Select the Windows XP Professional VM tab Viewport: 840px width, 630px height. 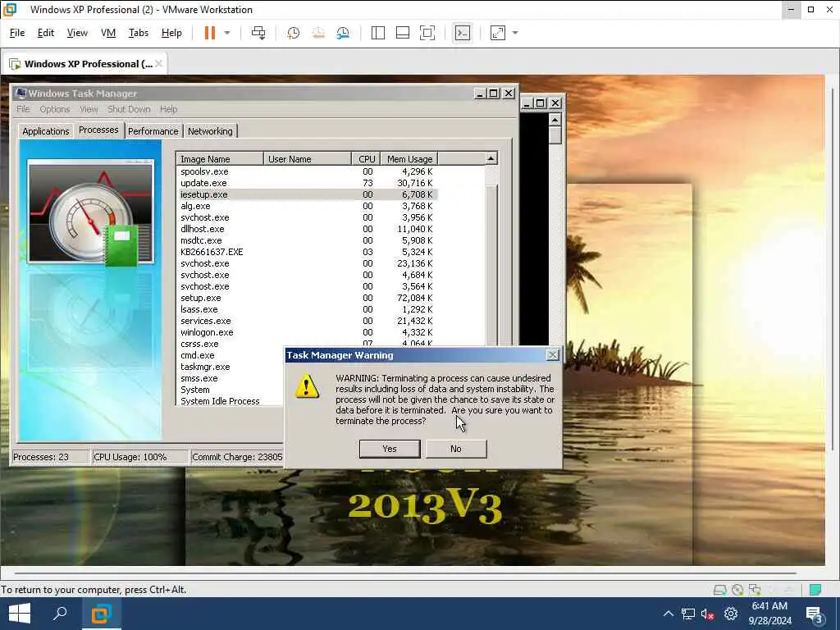84,64
